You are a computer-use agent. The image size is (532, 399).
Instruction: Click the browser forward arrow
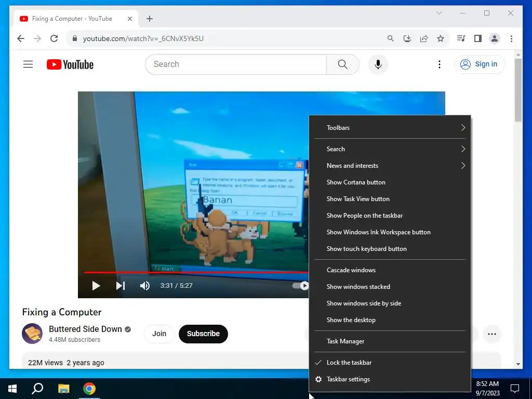point(37,38)
